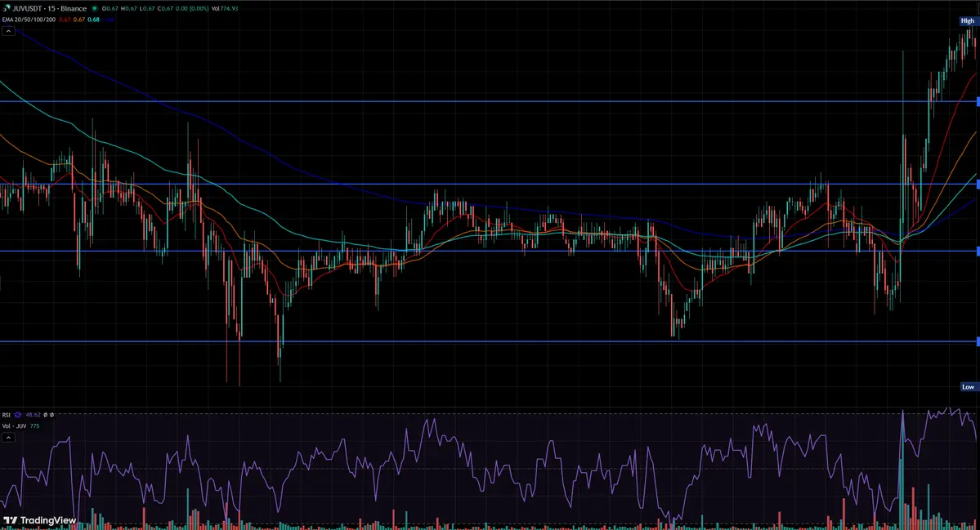The width and height of the screenshot is (980, 530).
Task: Click the orange EMA 50 value 0.67
Action: pos(78,20)
